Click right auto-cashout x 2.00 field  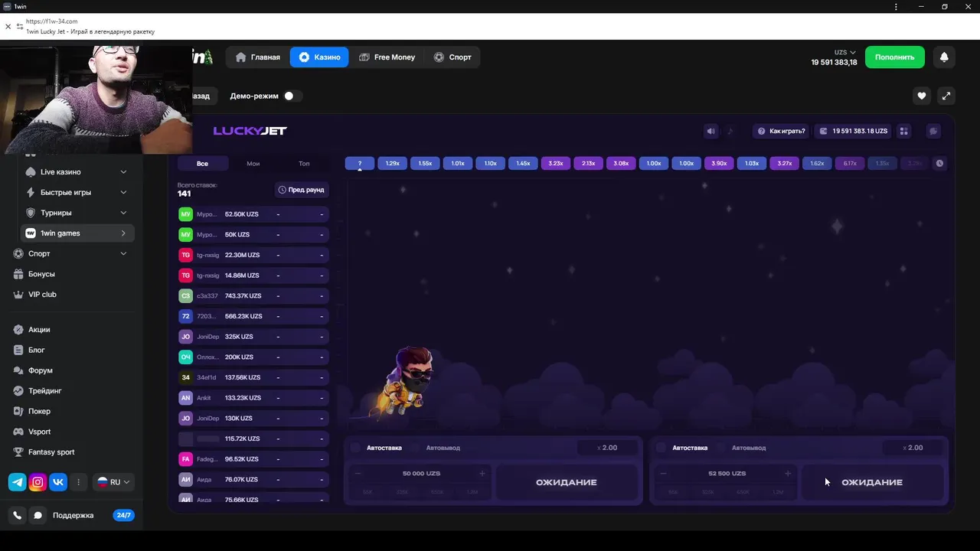click(x=913, y=448)
